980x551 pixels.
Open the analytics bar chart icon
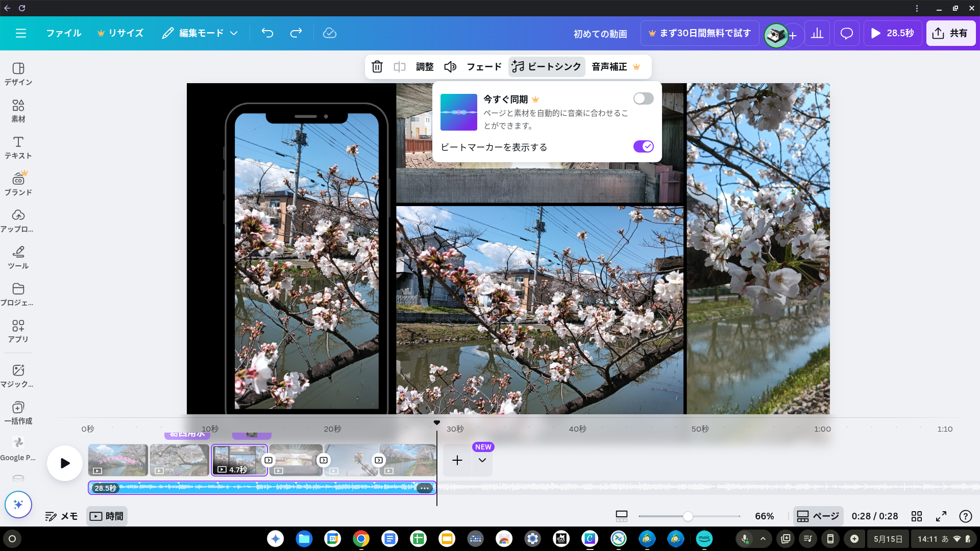point(817,33)
